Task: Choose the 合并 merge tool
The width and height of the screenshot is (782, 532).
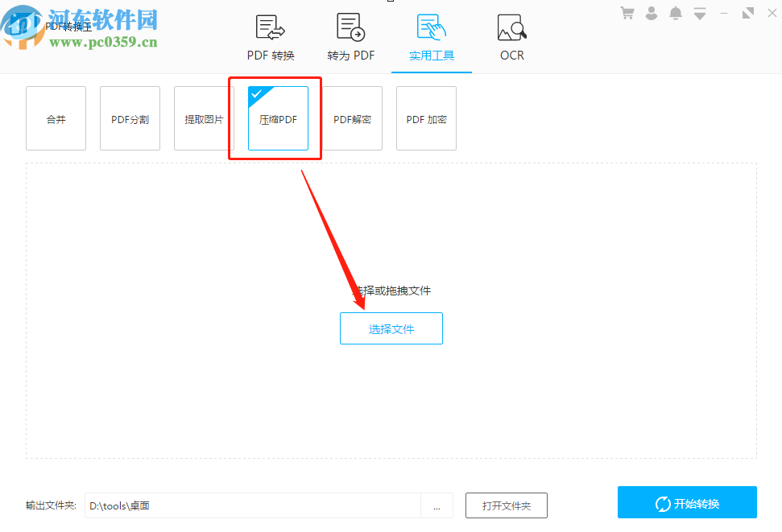Action: point(56,118)
